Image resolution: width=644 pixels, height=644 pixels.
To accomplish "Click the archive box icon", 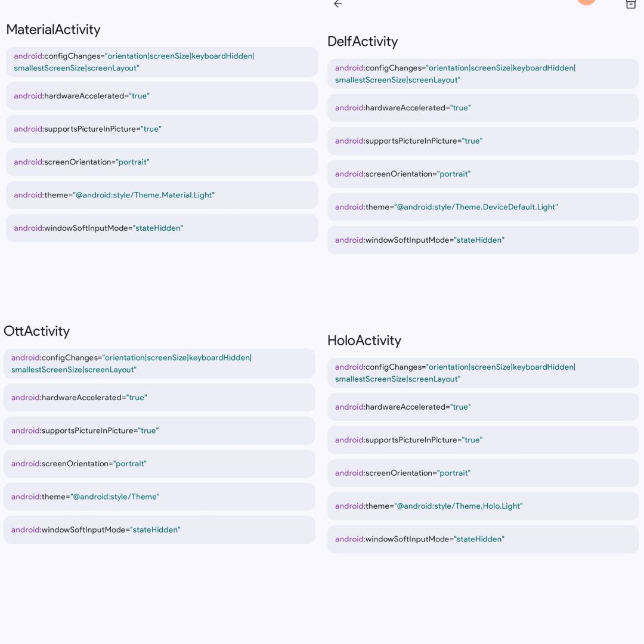I will tap(630, 4).
